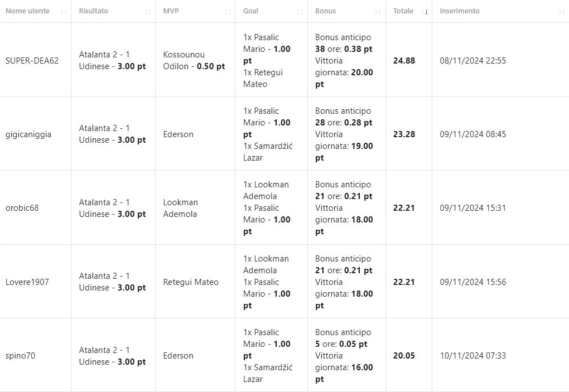Click the Totale descending sort arrow
This screenshot has height=392, width=569.
tap(425, 12)
